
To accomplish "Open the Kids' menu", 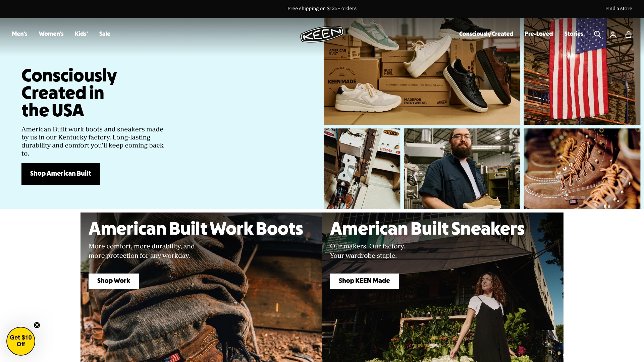I will pyautogui.click(x=81, y=34).
